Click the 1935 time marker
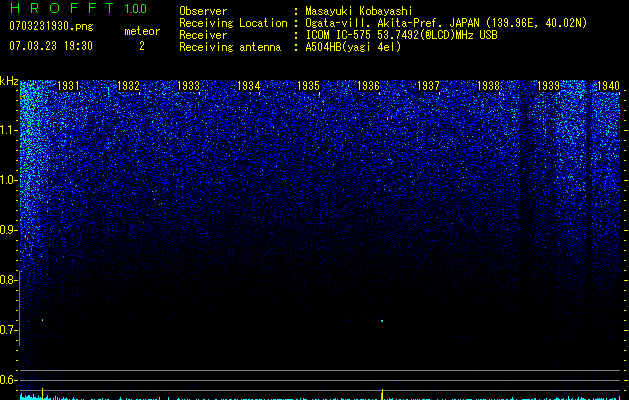Viewport: 629px width, 400px height. pyautogui.click(x=308, y=86)
